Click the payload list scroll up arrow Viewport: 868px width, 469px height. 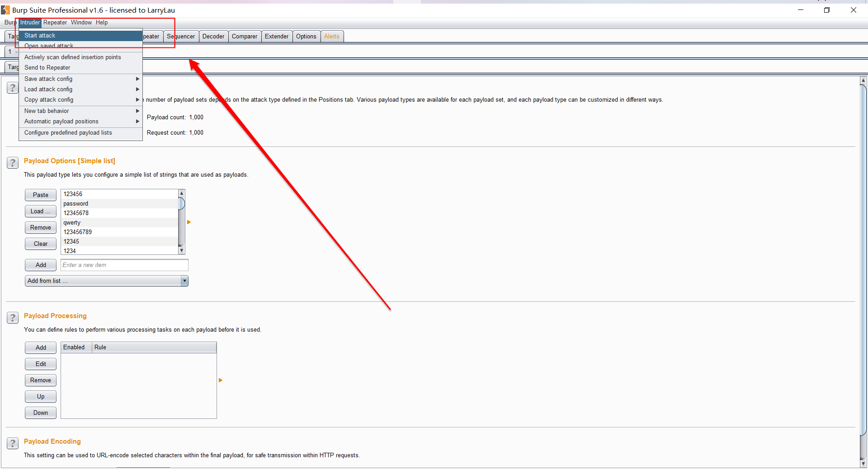(x=182, y=193)
